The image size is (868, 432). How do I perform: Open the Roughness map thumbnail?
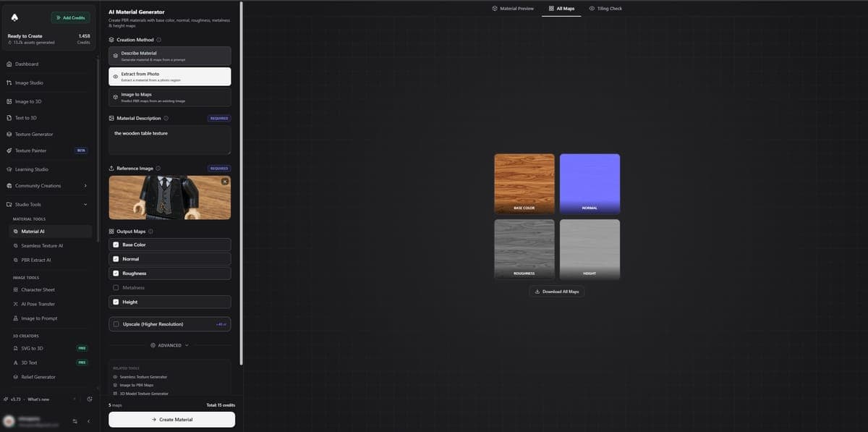click(524, 250)
